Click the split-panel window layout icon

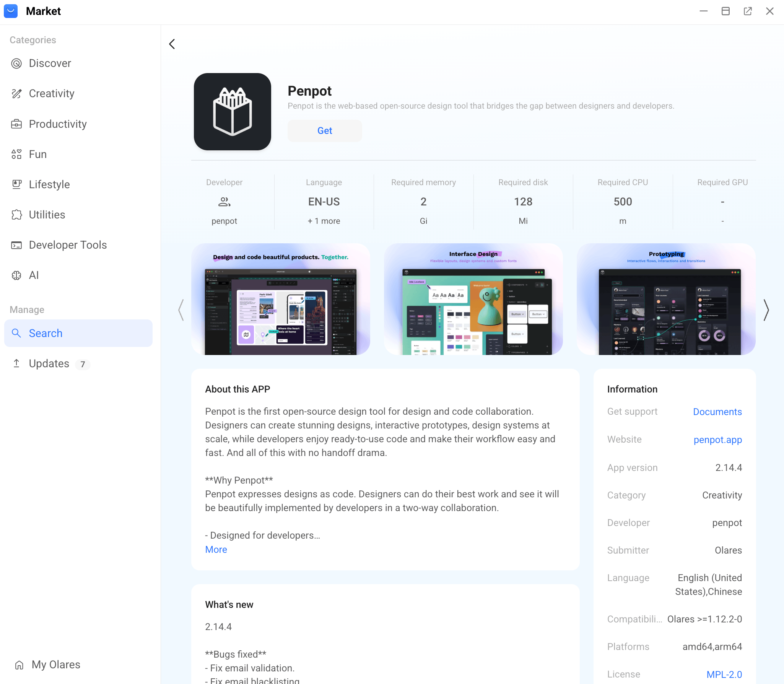coord(725,11)
